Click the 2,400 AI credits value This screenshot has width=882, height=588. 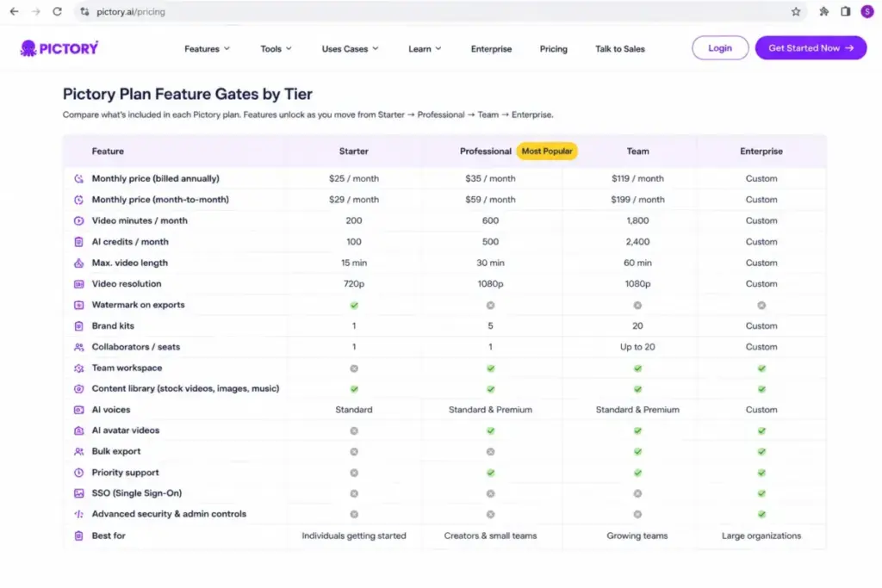(x=637, y=242)
